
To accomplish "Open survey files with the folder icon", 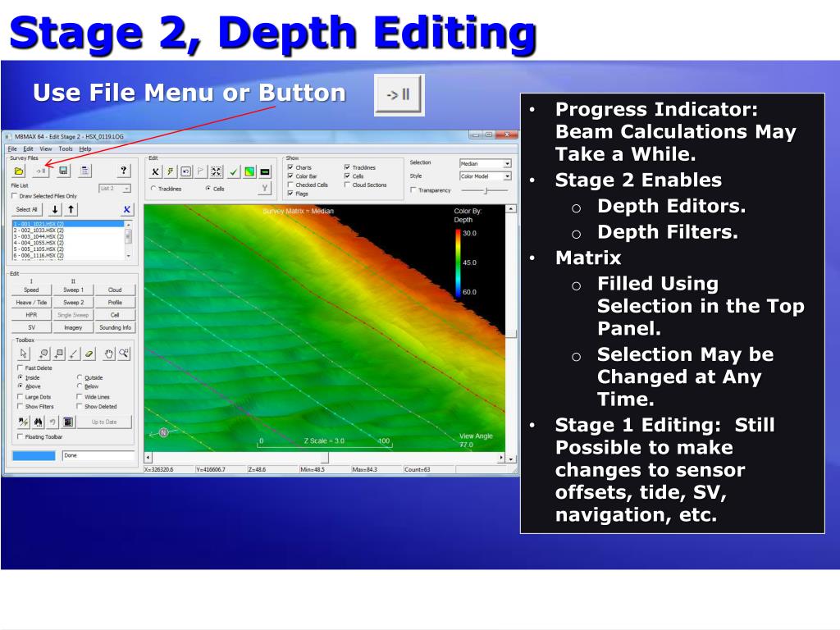I will pos(19,171).
